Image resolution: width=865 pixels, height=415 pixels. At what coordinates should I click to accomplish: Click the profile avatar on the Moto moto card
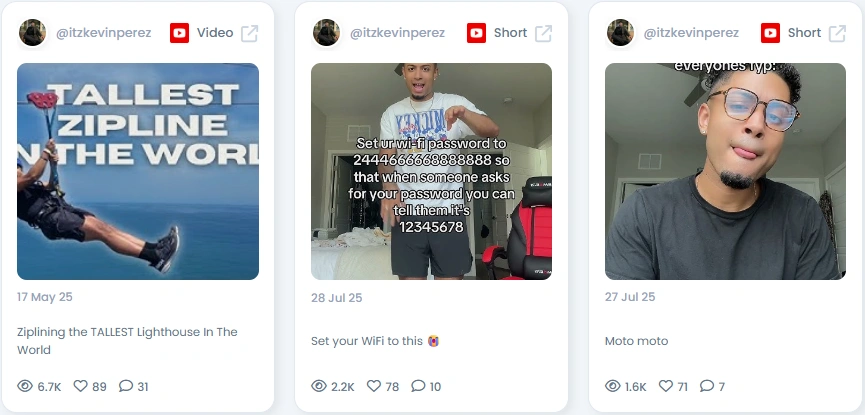click(x=620, y=33)
